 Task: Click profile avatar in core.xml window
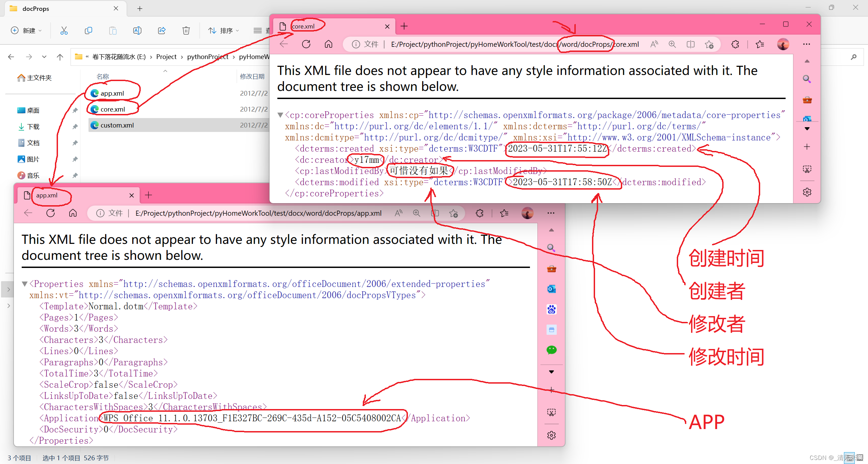[783, 44]
